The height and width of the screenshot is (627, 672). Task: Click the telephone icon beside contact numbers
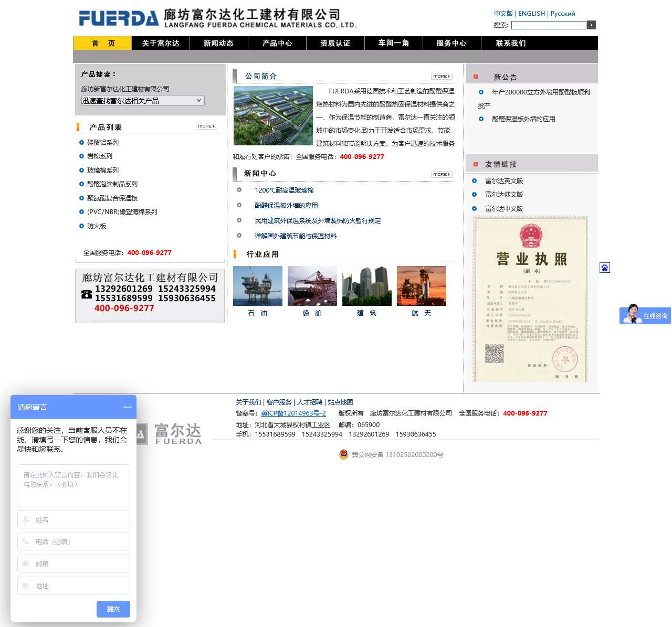click(87, 295)
